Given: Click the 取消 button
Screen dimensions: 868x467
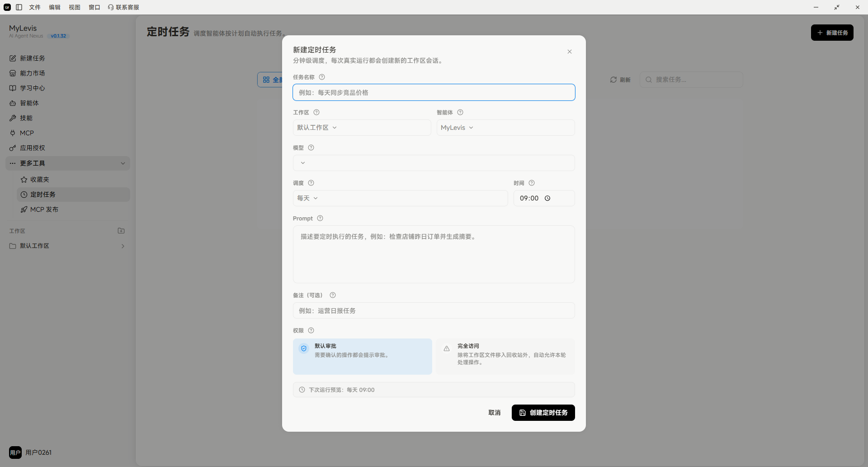Looking at the screenshot, I should (495, 413).
